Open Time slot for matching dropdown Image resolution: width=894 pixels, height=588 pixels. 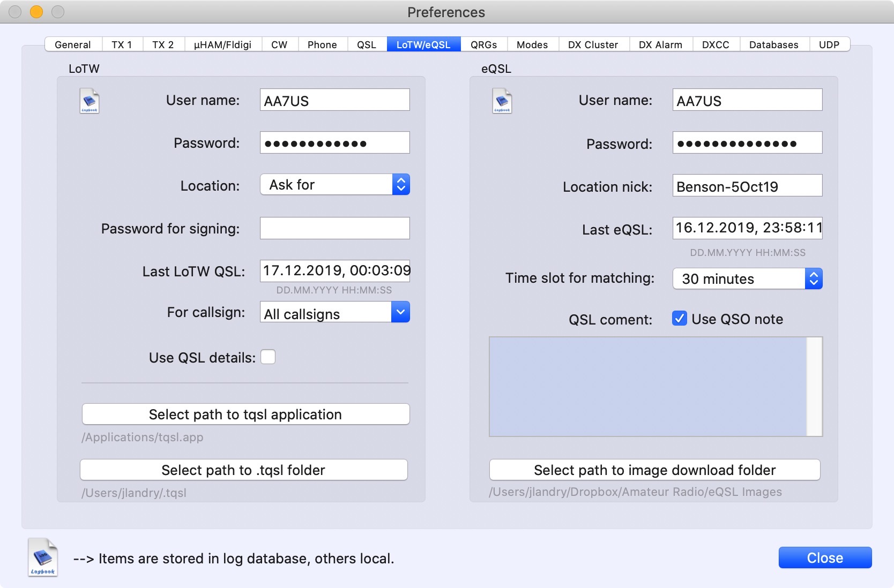pyautogui.click(x=747, y=279)
